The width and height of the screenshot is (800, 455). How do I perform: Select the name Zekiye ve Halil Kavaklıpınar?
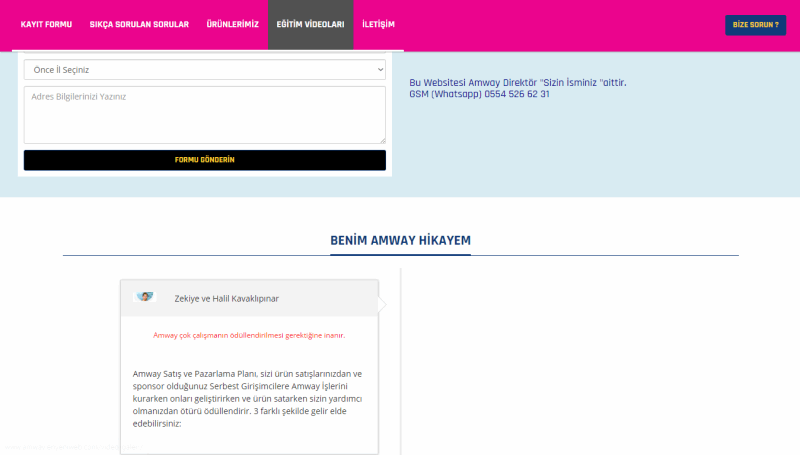(x=227, y=299)
